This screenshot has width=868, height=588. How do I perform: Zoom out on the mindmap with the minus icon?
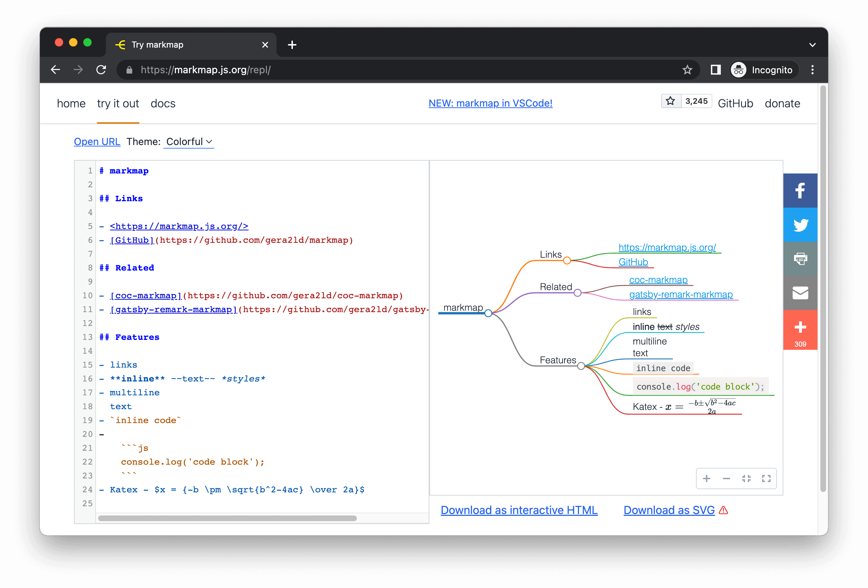(726, 479)
